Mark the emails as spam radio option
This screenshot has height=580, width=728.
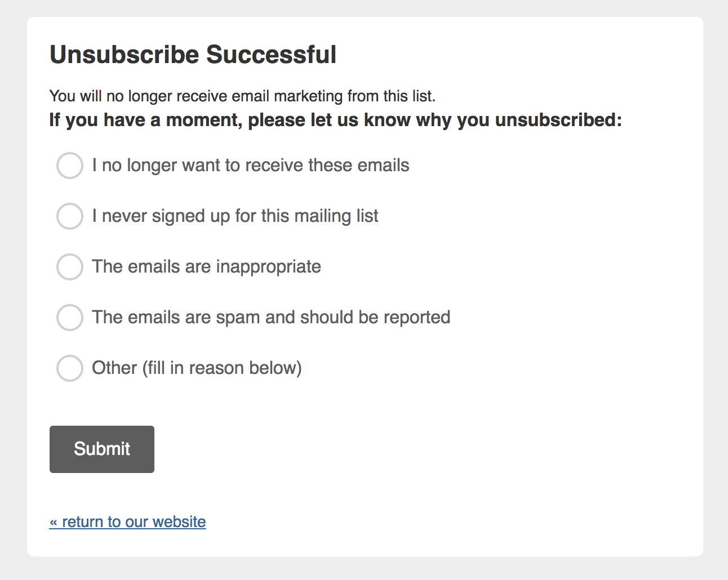(x=70, y=318)
